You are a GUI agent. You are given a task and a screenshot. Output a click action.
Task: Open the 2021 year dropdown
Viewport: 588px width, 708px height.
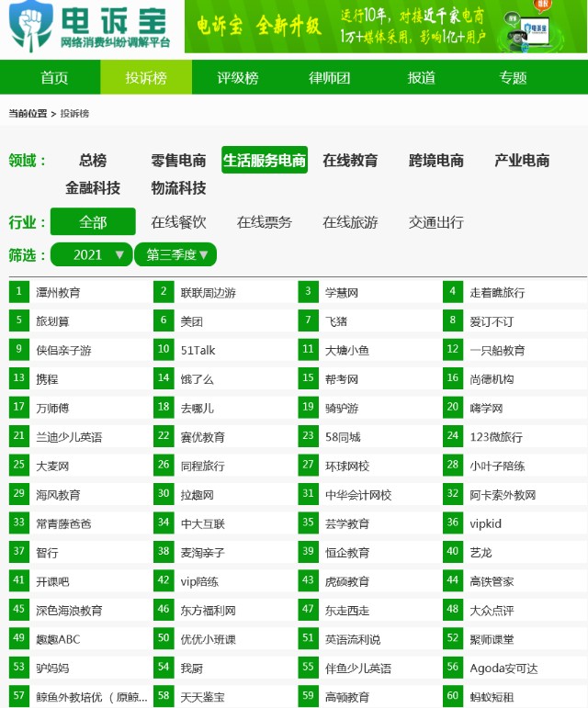[x=92, y=254]
